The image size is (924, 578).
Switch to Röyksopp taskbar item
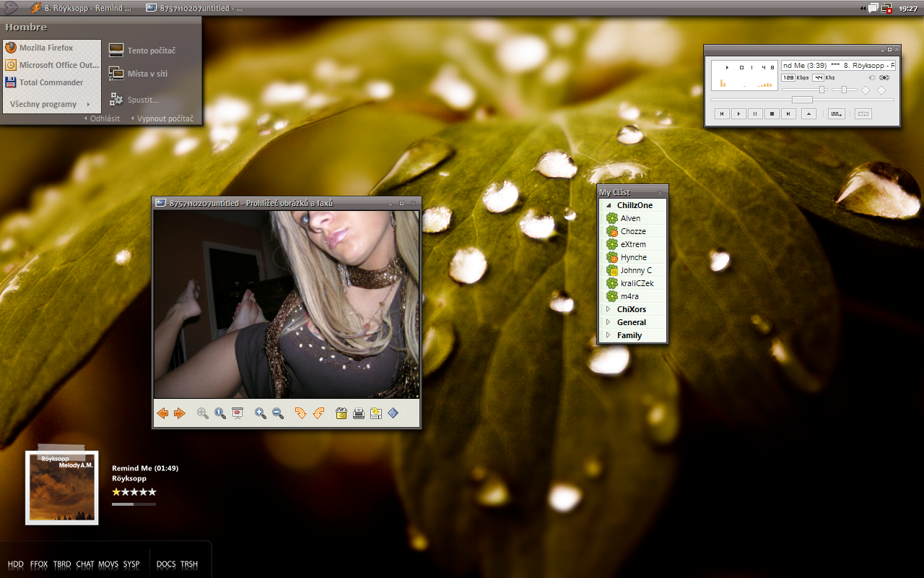click(82, 8)
